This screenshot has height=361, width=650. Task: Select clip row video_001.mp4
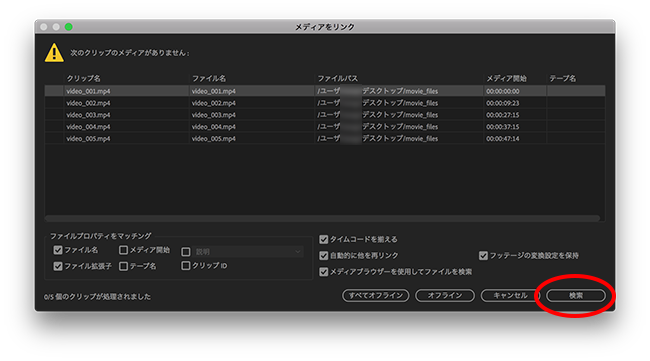(x=325, y=91)
